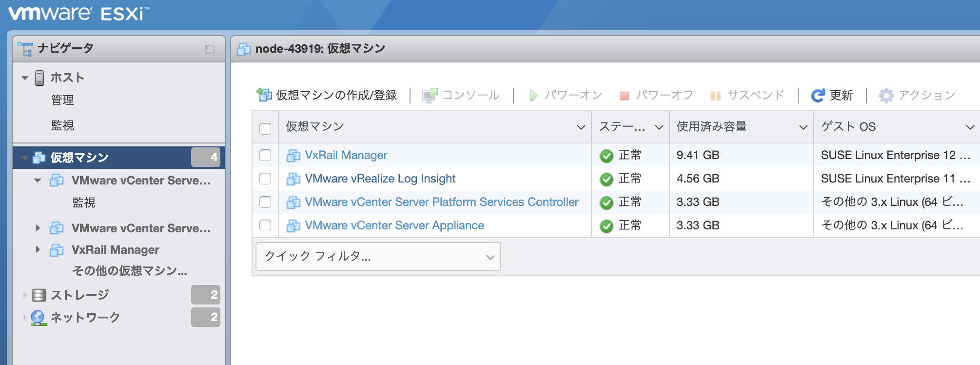
Task: Click the VMware ESXi logo
Action: point(79,13)
